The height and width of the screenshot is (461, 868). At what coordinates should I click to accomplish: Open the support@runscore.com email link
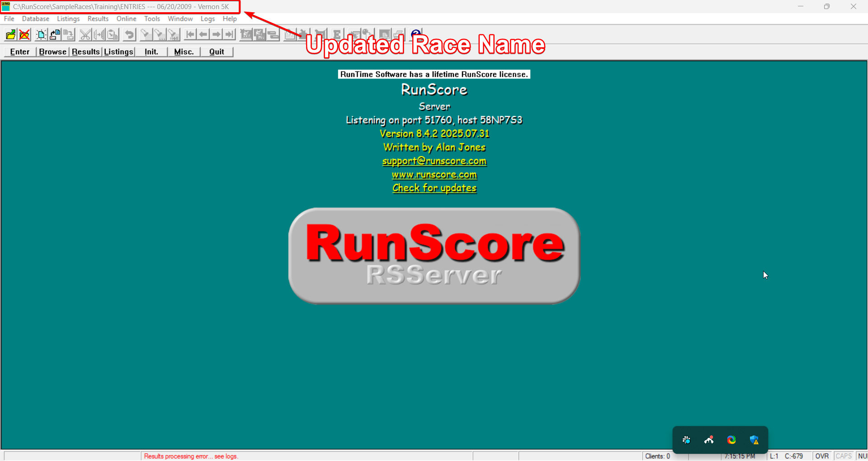click(x=434, y=161)
